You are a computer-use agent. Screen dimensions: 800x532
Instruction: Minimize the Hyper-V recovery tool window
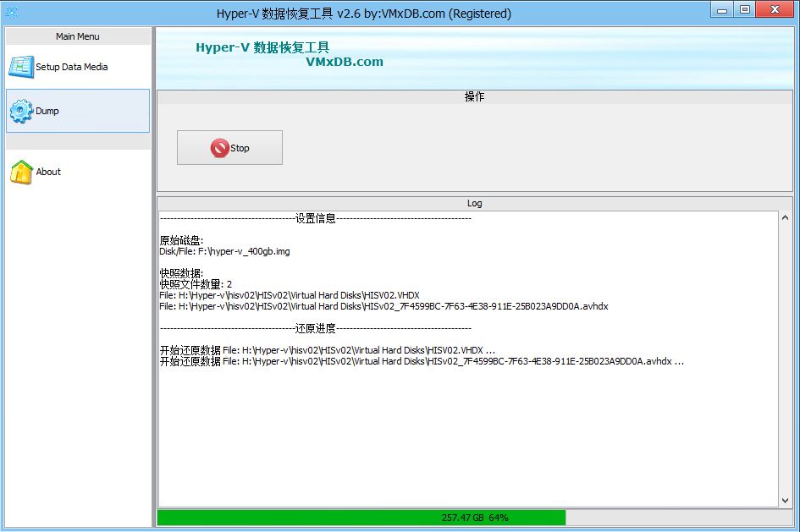pos(722,9)
